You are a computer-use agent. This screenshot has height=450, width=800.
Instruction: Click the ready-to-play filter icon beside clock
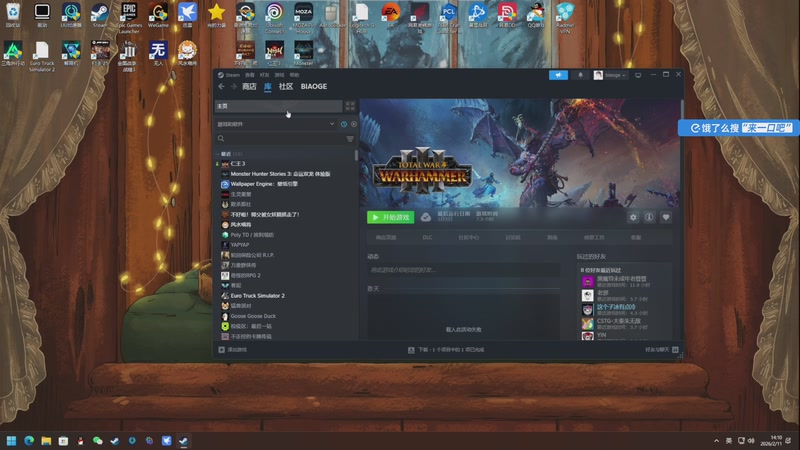click(354, 124)
